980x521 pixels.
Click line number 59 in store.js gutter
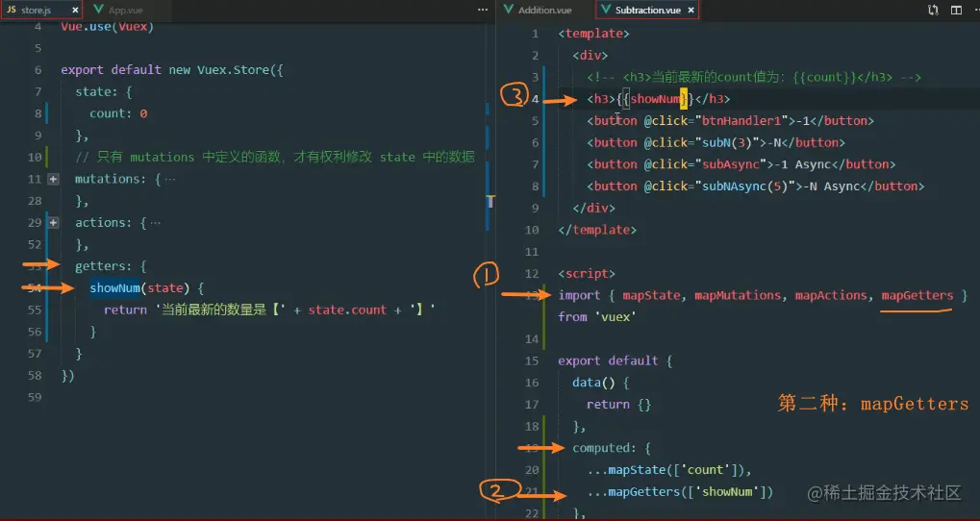35,397
